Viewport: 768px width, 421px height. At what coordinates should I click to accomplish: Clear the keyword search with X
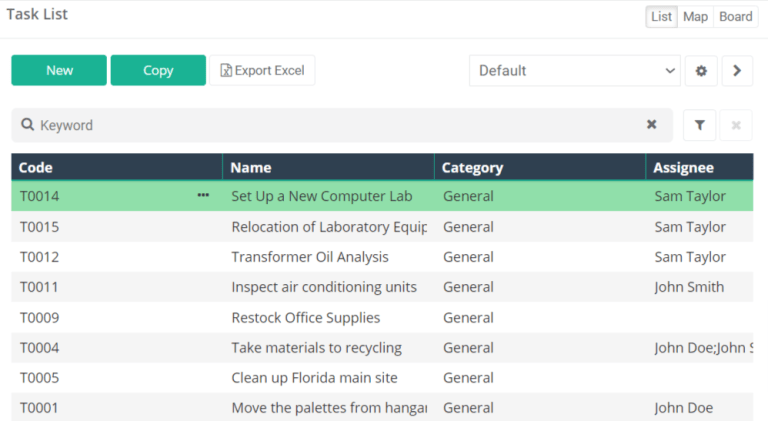652,125
